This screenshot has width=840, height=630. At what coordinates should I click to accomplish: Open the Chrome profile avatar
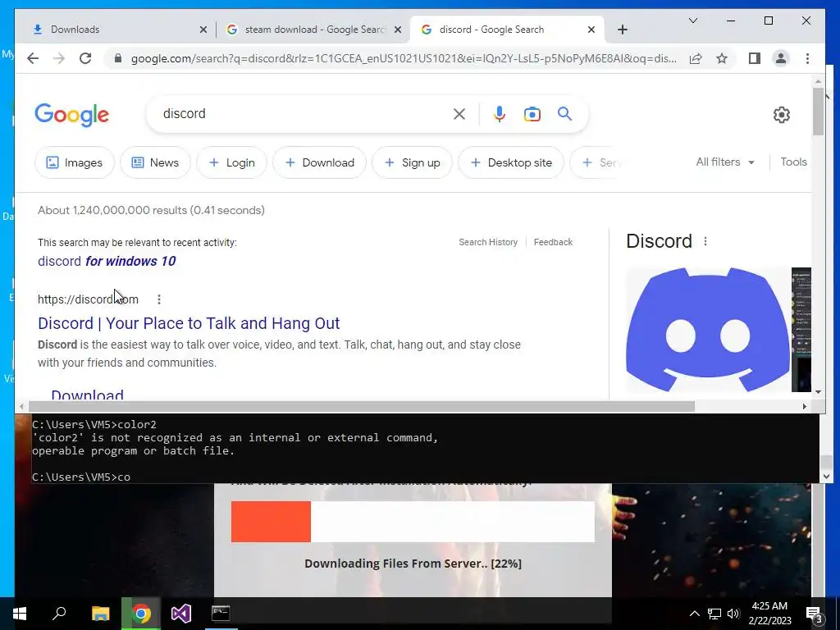(781, 58)
